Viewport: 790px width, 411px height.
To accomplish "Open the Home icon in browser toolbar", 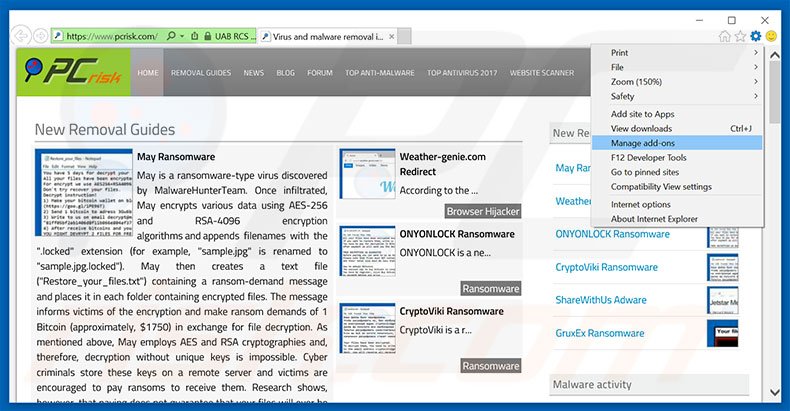I will pos(725,36).
